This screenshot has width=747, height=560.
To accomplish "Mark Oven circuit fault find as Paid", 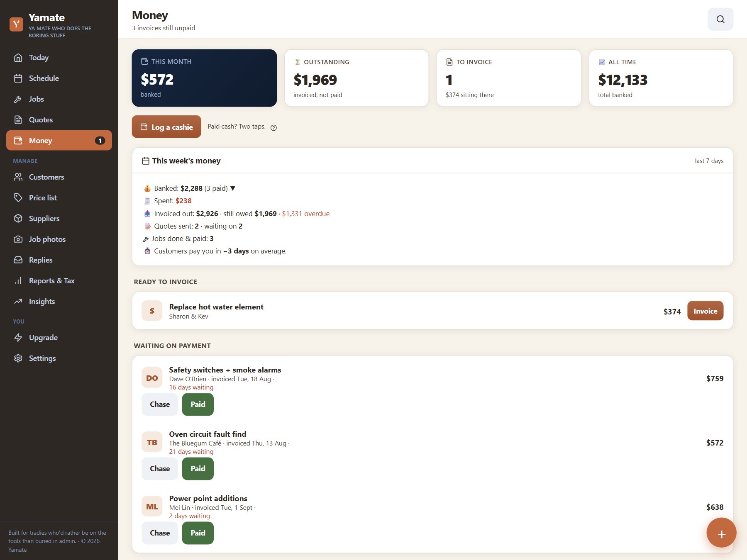I will (198, 469).
